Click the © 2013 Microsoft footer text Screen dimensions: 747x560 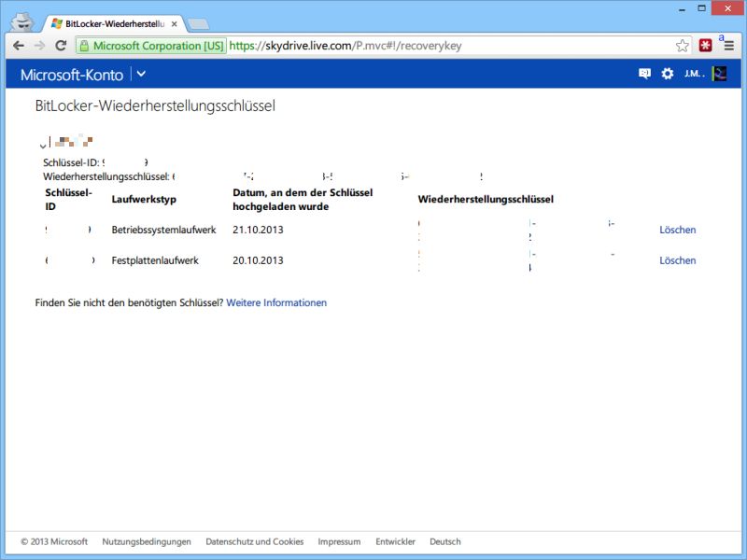[54, 541]
